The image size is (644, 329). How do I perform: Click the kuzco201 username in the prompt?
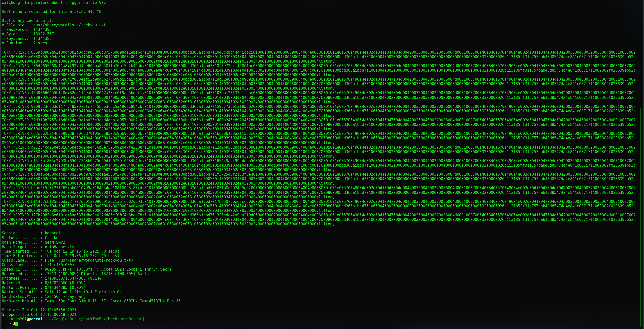(x=18, y=319)
